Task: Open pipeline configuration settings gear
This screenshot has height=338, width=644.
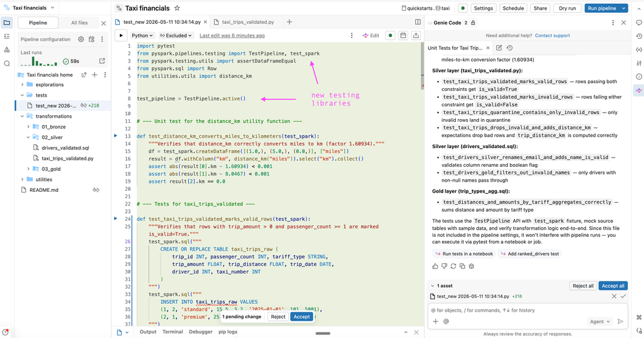Action: click(81, 39)
